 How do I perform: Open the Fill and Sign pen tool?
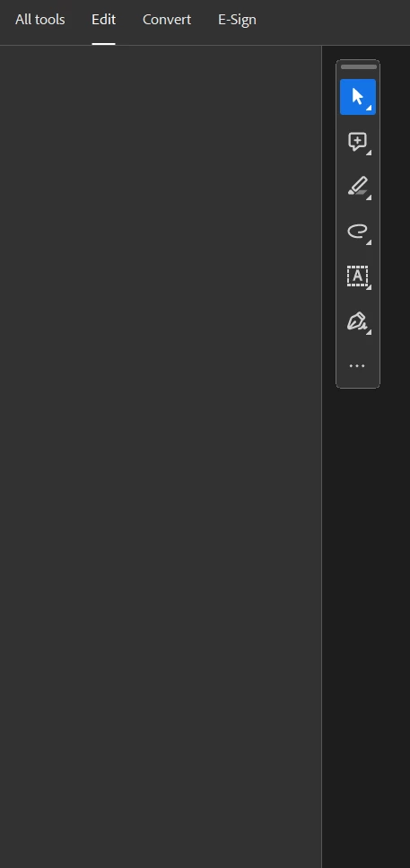357,321
